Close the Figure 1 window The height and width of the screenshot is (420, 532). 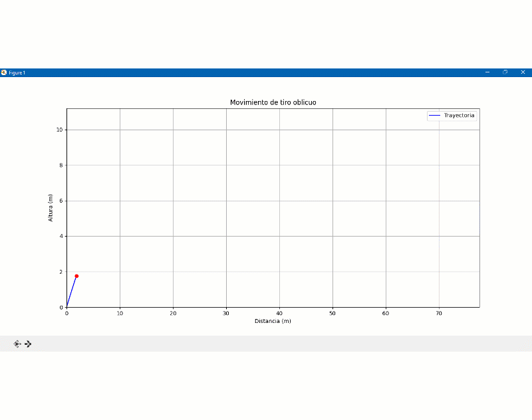coord(523,72)
